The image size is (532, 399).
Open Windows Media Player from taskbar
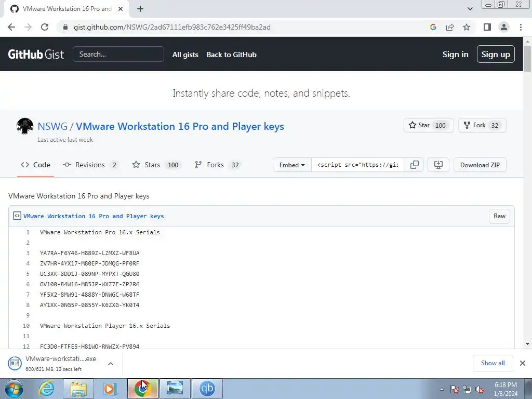[x=110, y=389]
